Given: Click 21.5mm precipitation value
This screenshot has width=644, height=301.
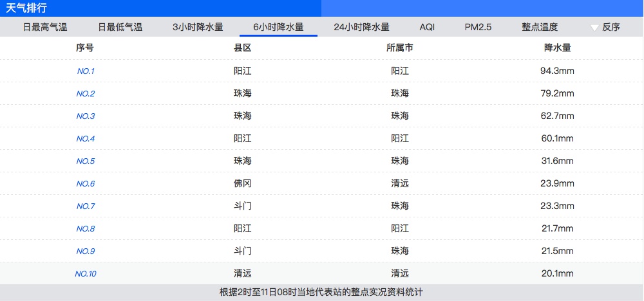Looking at the screenshot, I should (x=557, y=251).
